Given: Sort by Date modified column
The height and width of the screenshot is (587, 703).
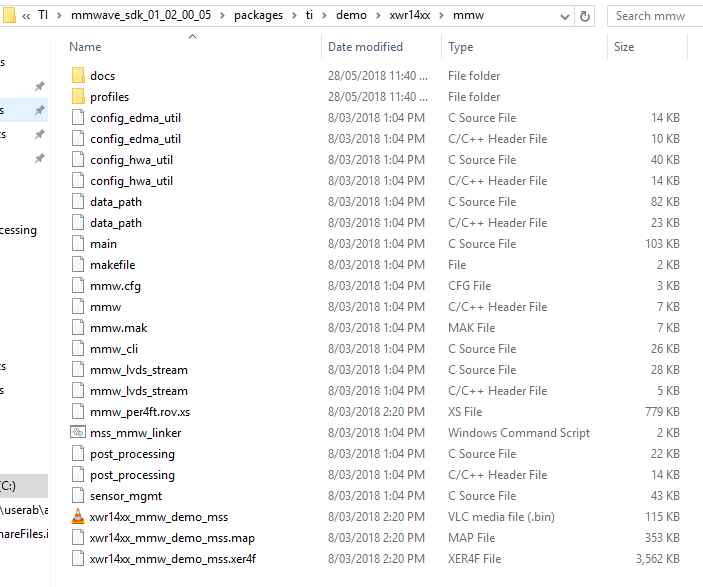Looking at the screenshot, I should (x=365, y=47).
